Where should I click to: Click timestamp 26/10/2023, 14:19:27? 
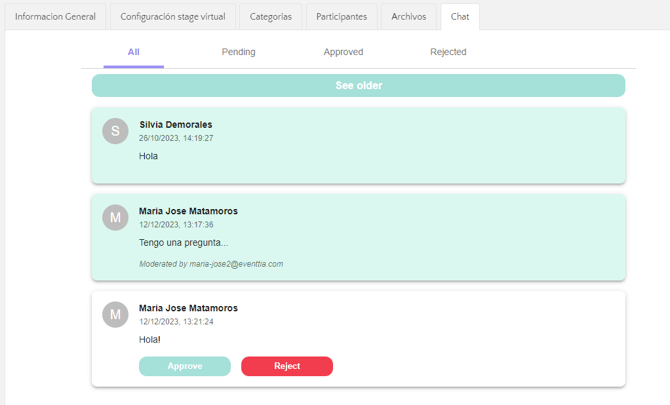click(176, 138)
